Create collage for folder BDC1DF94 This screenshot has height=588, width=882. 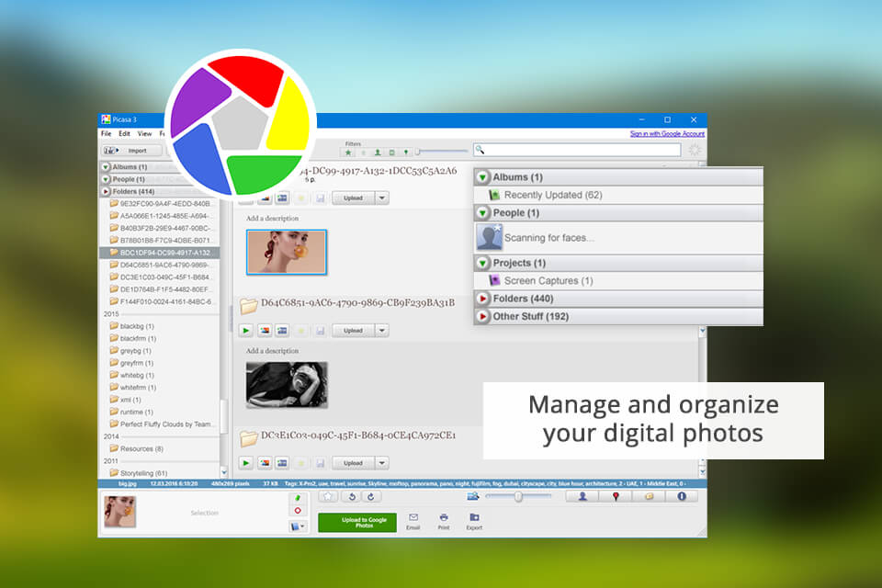coord(265,198)
